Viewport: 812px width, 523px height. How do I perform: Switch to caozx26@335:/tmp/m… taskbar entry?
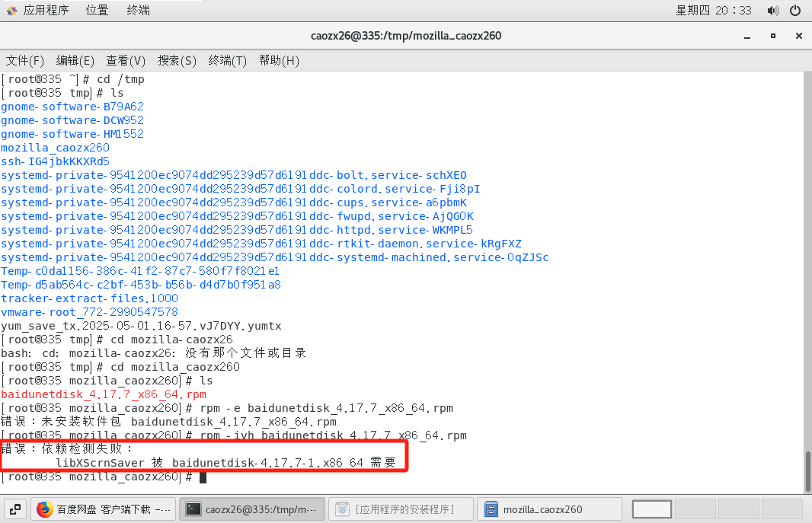252,509
